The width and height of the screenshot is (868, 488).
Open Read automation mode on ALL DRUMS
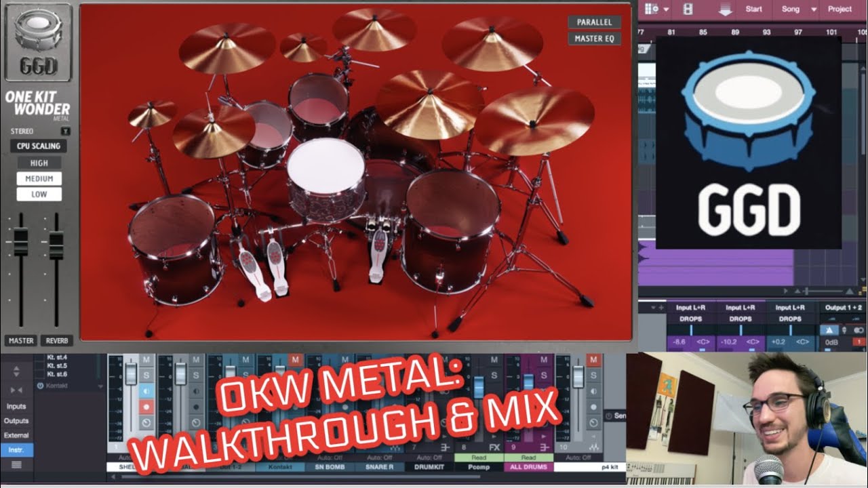[528, 457]
